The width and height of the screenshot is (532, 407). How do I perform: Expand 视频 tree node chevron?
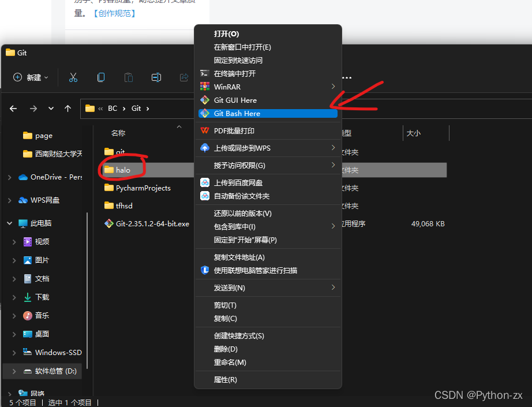click(x=14, y=242)
